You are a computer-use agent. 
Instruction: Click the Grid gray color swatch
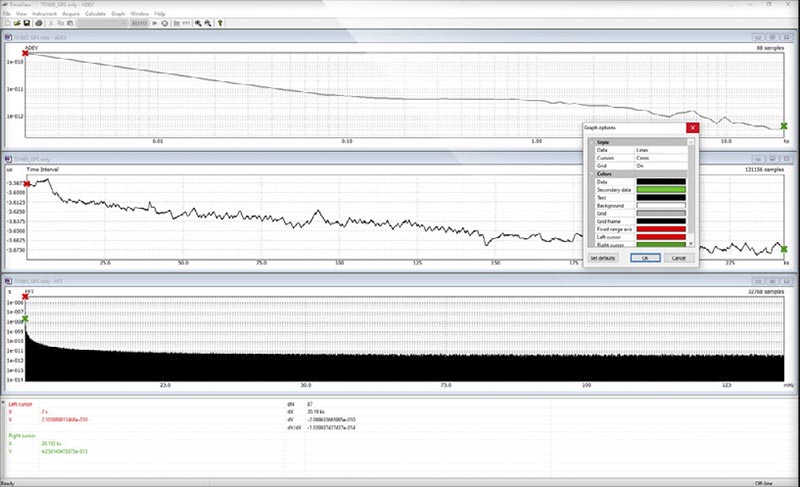(661, 213)
